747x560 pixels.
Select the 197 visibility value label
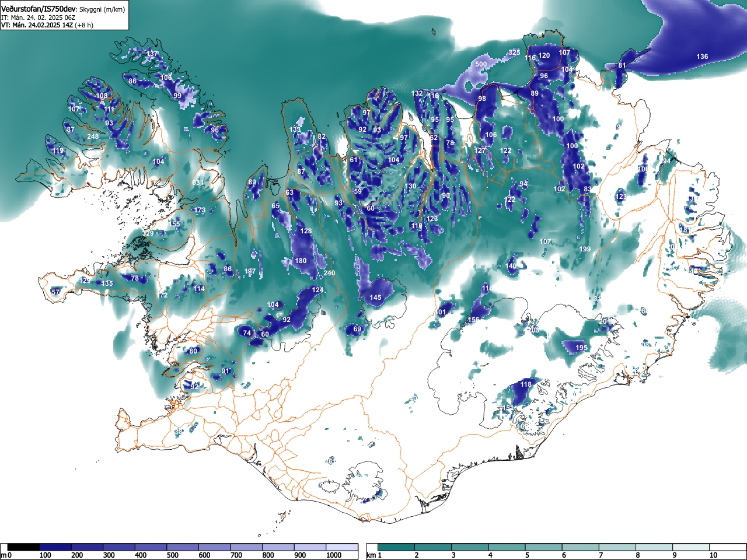tap(250, 271)
